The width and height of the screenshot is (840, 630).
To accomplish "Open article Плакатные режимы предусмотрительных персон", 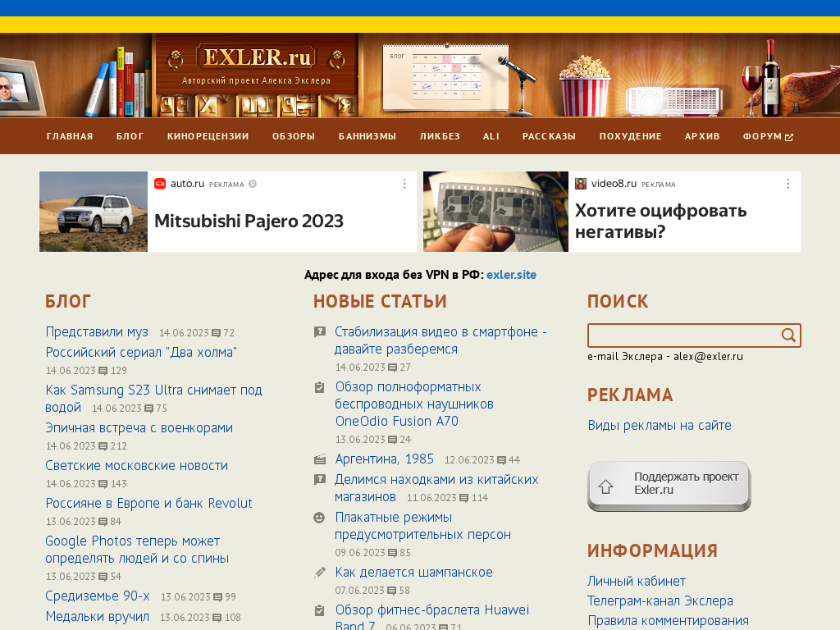I will point(422,526).
